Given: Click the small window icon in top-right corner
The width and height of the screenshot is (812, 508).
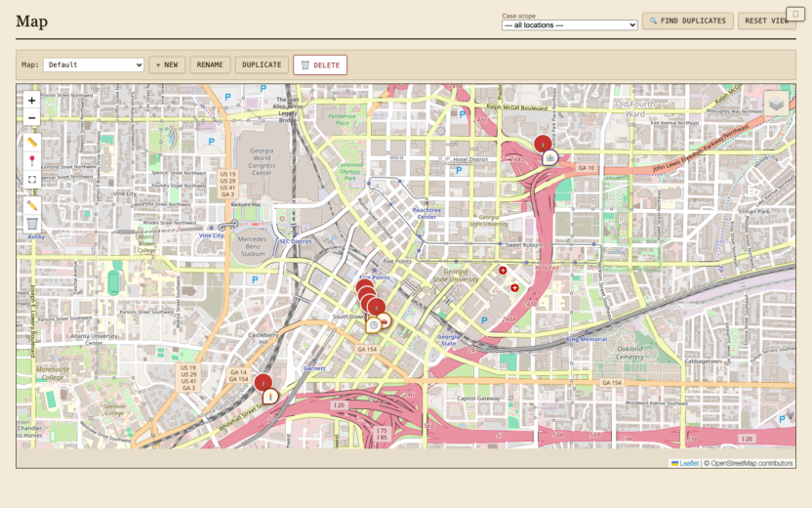Looking at the screenshot, I should pos(794,14).
